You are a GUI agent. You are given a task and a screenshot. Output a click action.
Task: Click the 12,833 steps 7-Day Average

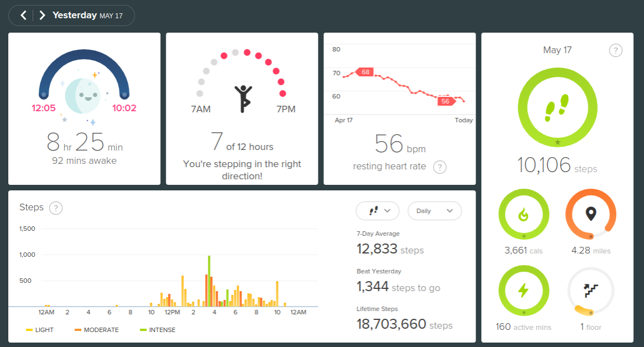(x=390, y=249)
